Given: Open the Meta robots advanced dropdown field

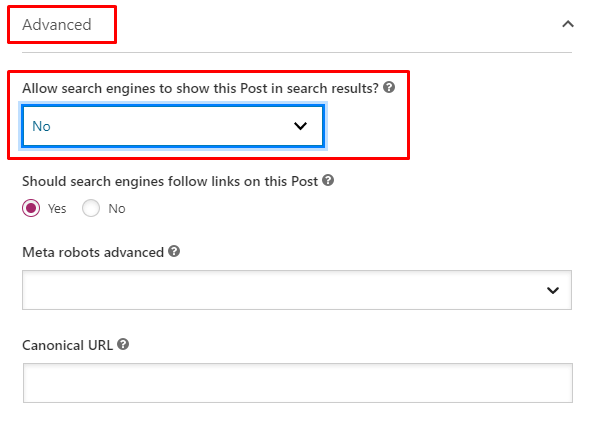Looking at the screenshot, I should click(297, 290).
